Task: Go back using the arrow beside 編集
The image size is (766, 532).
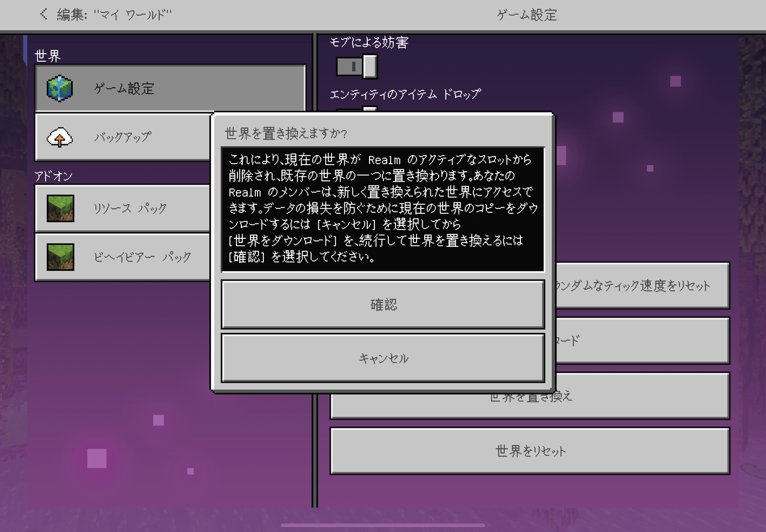Action: (44, 14)
